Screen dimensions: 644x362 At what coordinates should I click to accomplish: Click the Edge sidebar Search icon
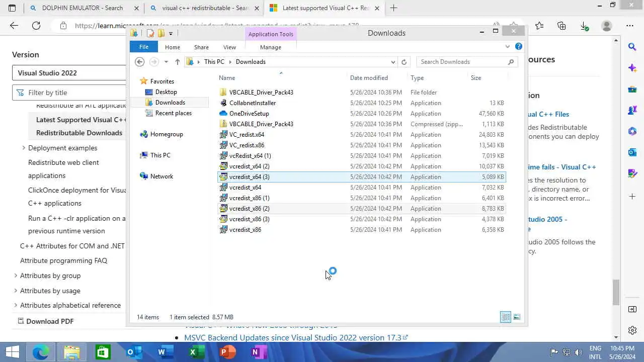632,47
